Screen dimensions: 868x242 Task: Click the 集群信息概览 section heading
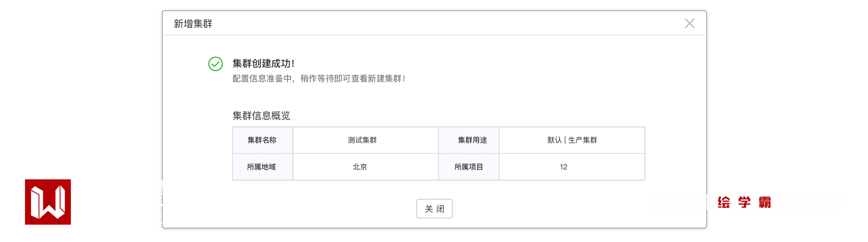(261, 116)
